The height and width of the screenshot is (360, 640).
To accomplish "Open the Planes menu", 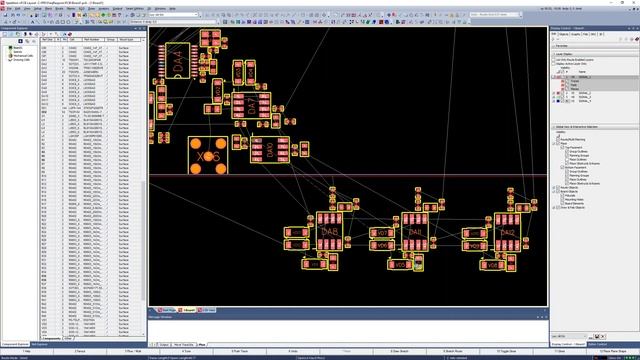I will click(71, 8).
